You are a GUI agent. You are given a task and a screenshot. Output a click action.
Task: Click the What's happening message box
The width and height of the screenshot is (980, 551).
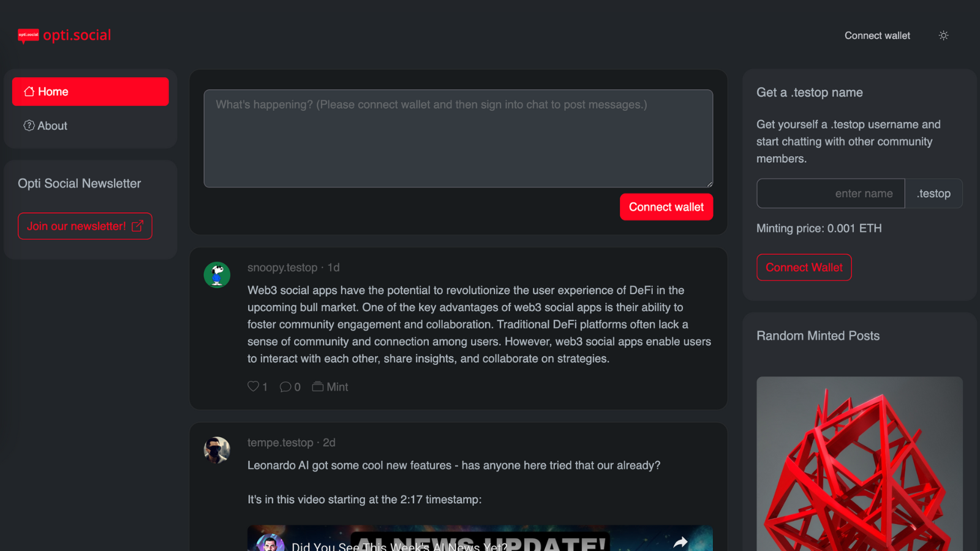click(458, 138)
